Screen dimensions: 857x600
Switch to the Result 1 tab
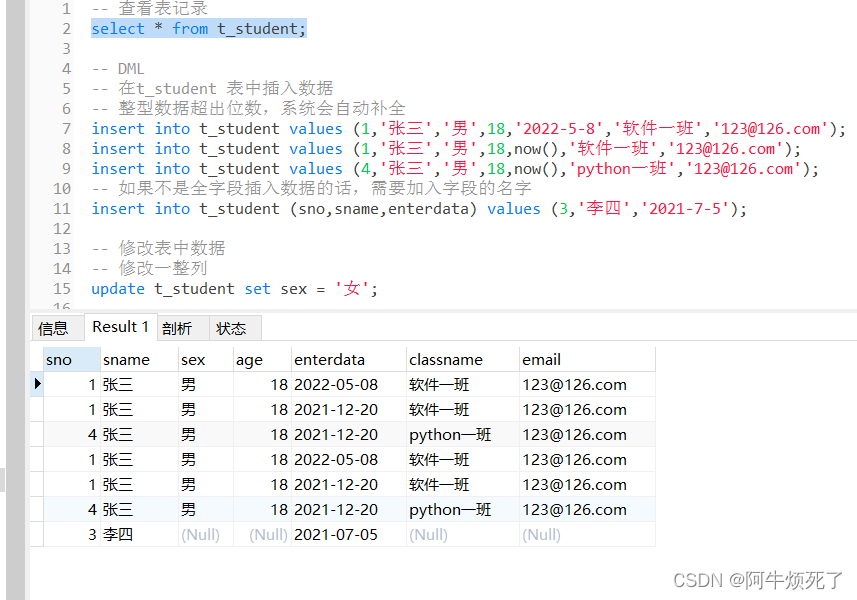click(x=121, y=327)
